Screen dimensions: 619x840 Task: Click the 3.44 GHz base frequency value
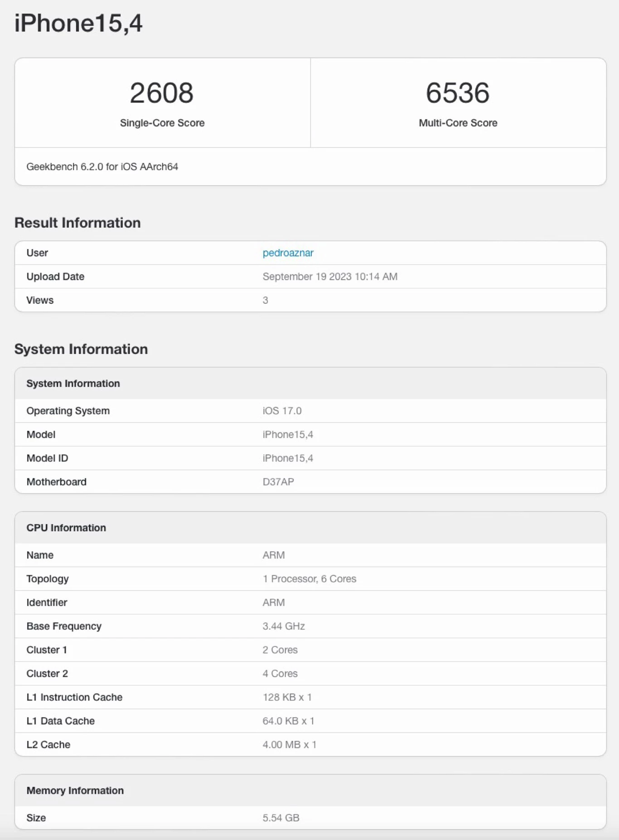[x=284, y=626]
